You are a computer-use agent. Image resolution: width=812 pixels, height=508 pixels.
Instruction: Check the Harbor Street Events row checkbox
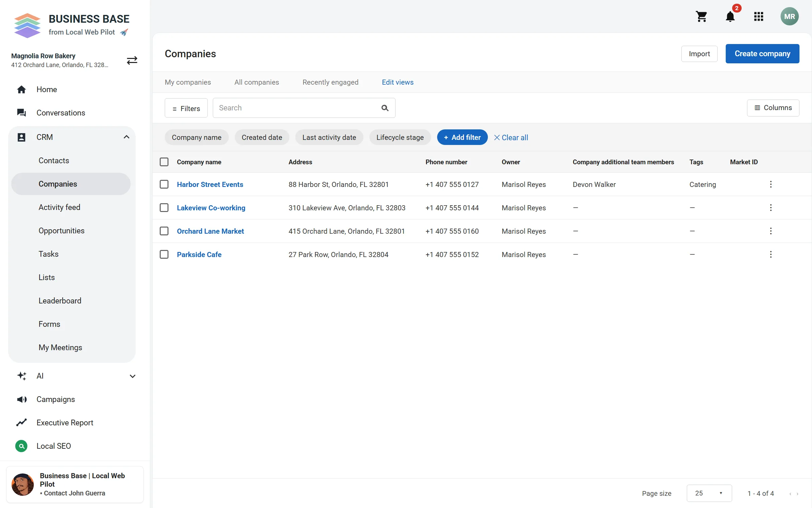pyautogui.click(x=164, y=184)
